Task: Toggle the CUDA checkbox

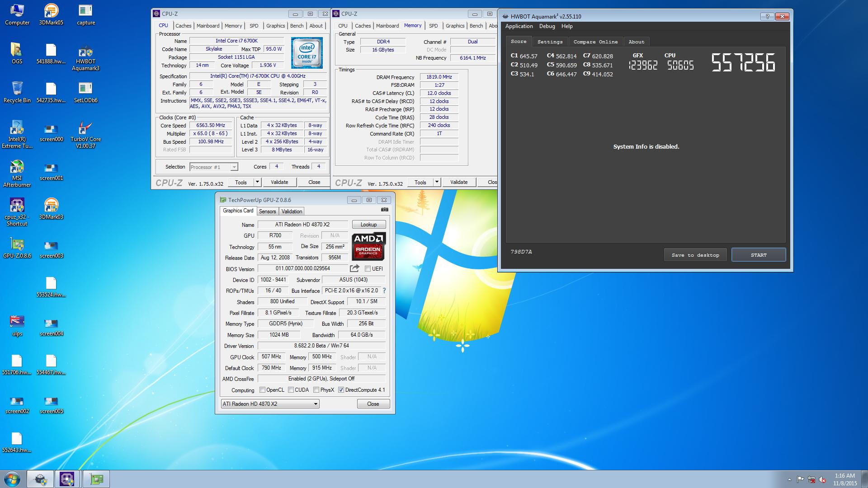Action: pos(291,390)
